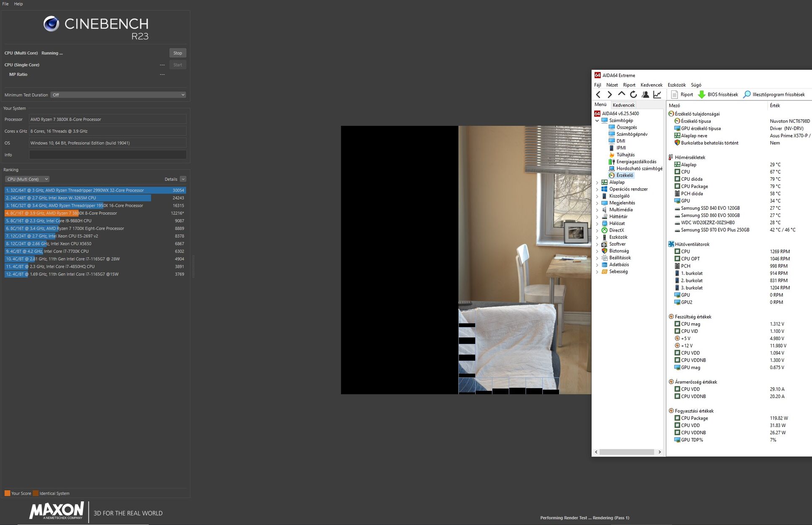
Task: Toggle the ranking Details dropdown arrow
Action: [183, 179]
